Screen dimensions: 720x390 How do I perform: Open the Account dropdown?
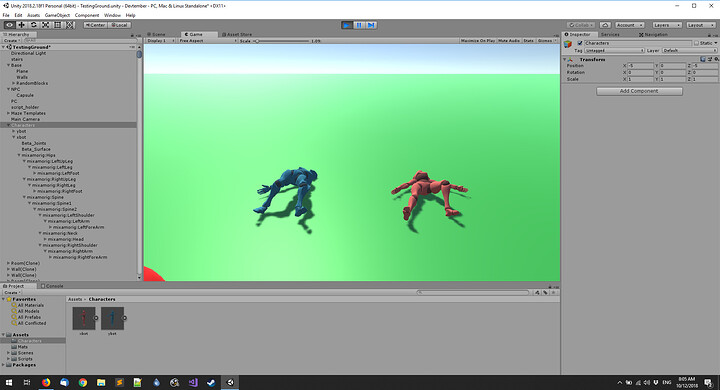pos(629,25)
